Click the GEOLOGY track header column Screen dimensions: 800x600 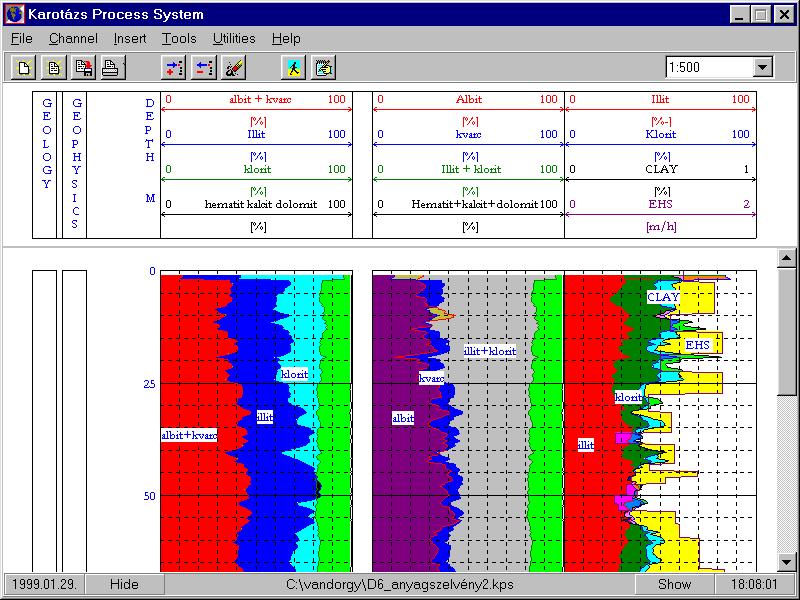tap(46, 165)
